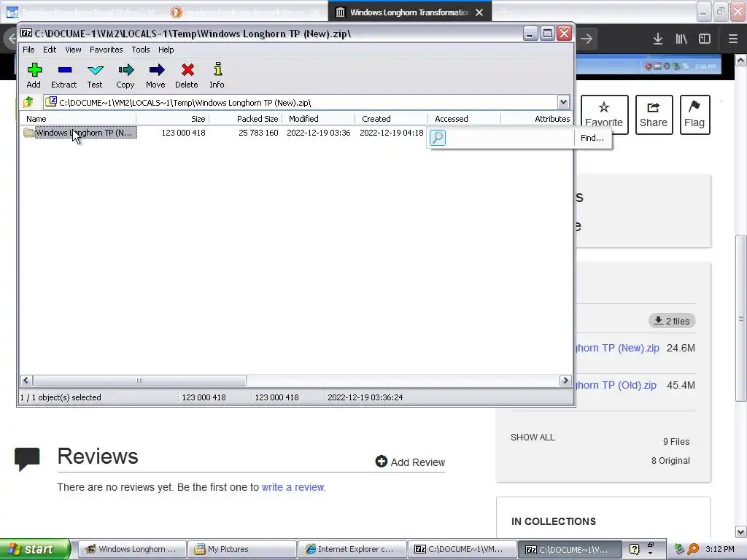The image size is (747, 560).
Task: Open the Info properties icon
Action: (x=217, y=69)
